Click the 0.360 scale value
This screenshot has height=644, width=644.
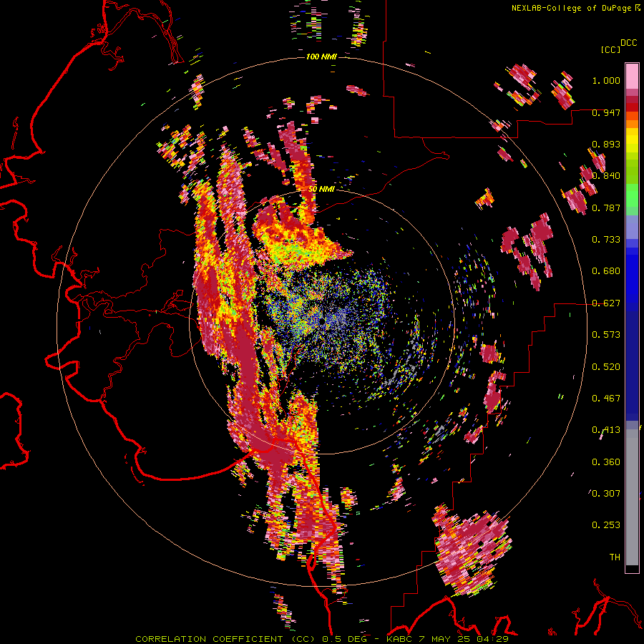(x=606, y=462)
